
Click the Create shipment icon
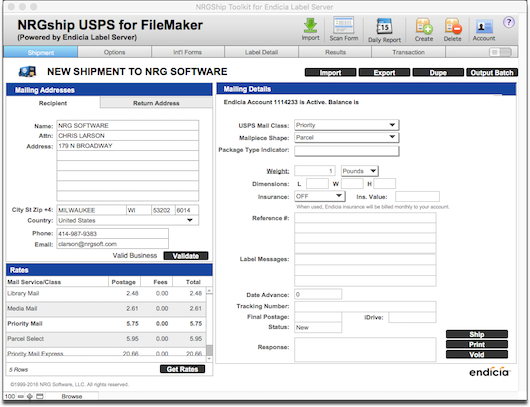coord(424,30)
